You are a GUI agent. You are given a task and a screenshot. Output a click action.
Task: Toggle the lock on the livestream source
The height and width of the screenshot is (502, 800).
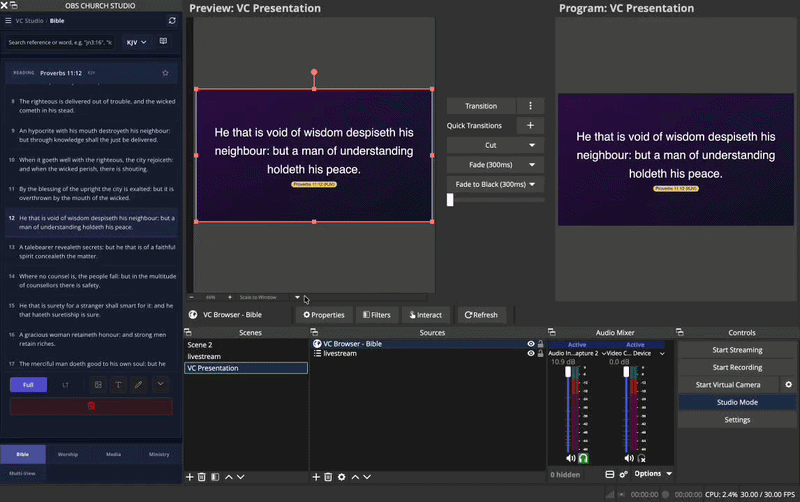540,353
